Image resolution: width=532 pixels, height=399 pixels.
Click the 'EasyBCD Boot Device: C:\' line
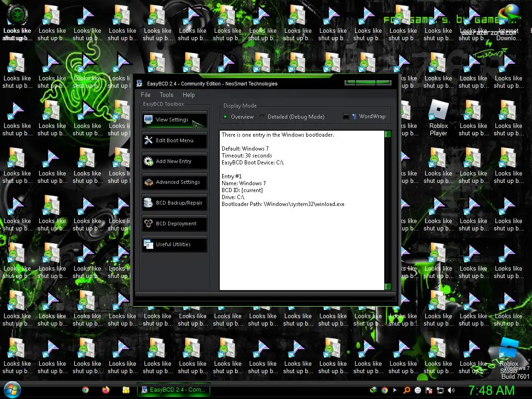[253, 163]
